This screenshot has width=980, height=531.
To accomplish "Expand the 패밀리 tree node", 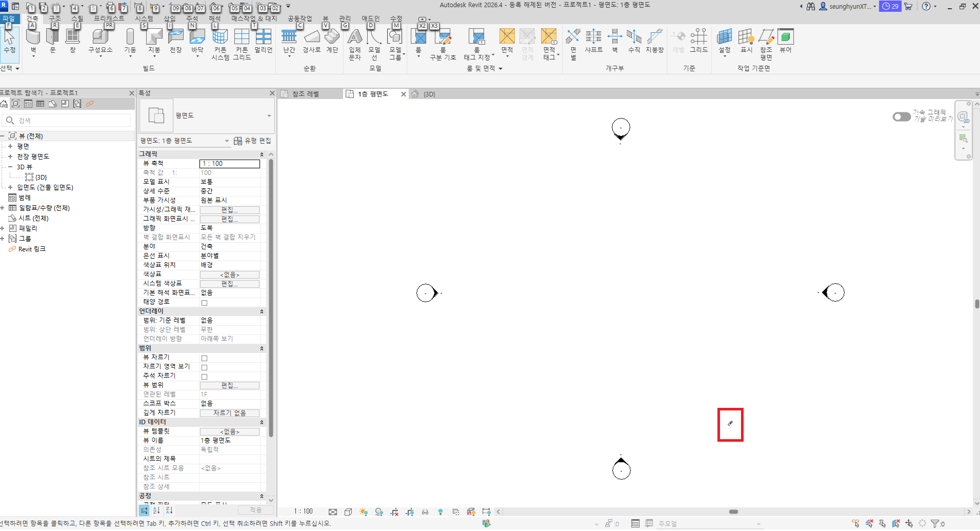I will click(3, 228).
